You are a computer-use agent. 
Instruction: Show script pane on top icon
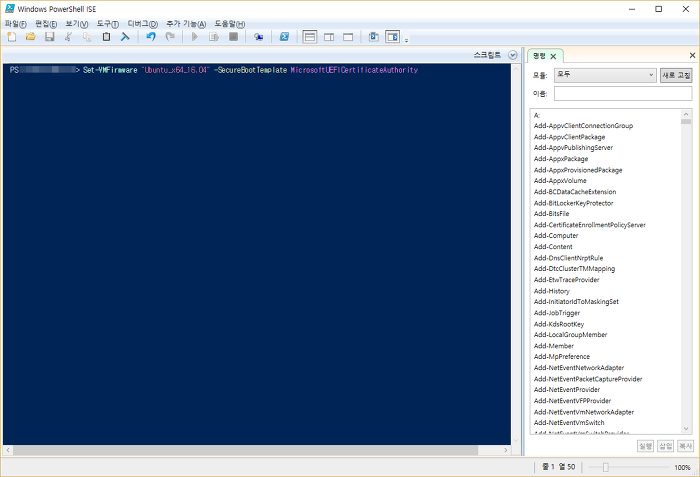310,37
